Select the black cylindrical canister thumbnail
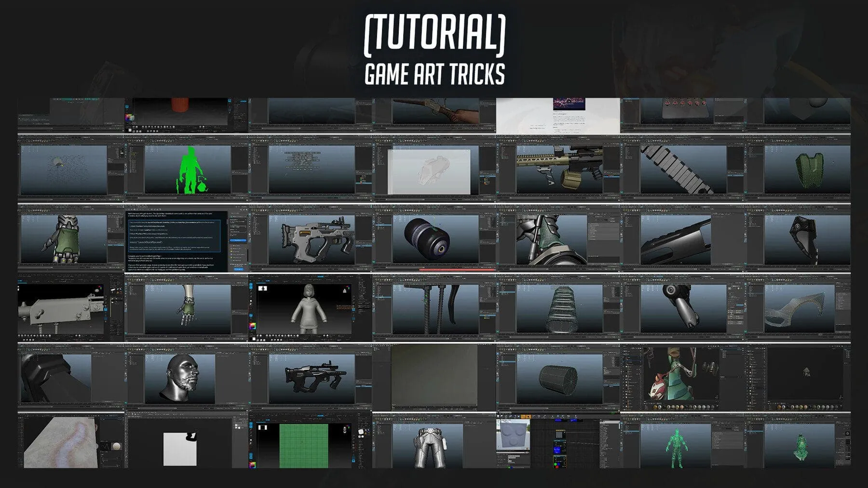The width and height of the screenshot is (868, 488). pyautogui.click(x=427, y=239)
